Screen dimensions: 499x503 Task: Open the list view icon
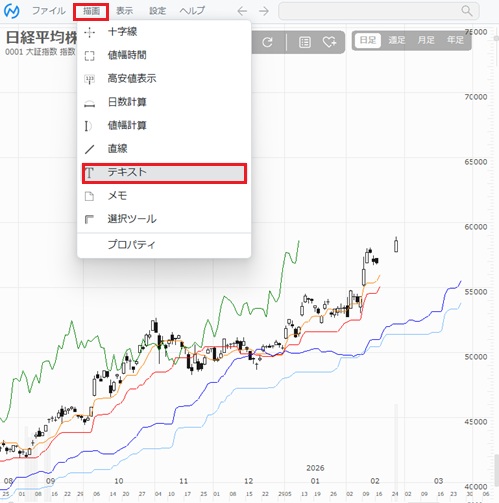point(304,42)
